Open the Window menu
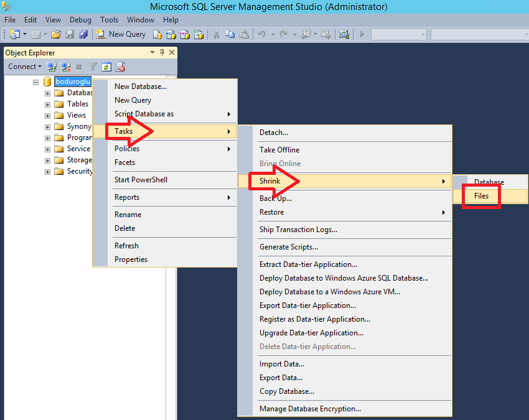 (x=141, y=20)
